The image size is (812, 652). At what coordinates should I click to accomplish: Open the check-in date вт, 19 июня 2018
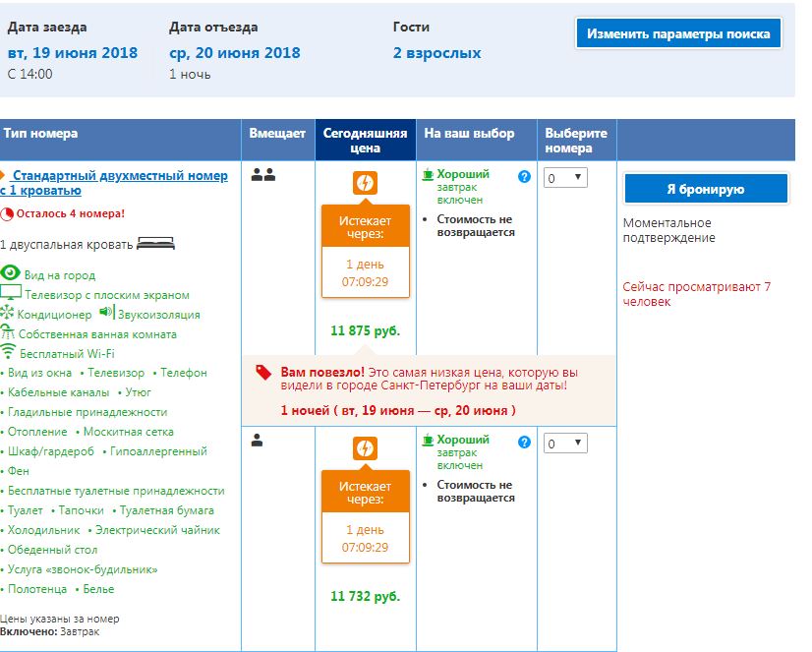click(73, 52)
